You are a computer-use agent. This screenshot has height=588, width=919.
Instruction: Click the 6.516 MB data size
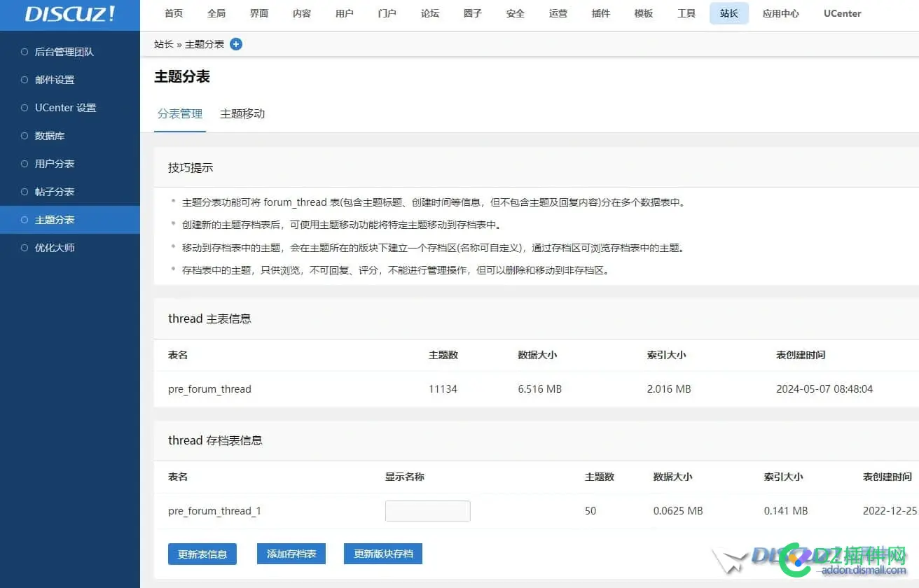pyautogui.click(x=540, y=389)
